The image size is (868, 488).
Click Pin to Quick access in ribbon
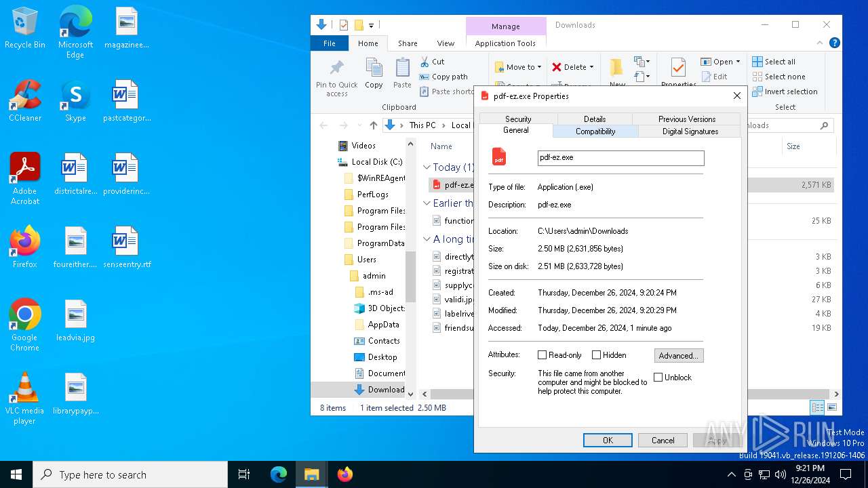[336, 78]
